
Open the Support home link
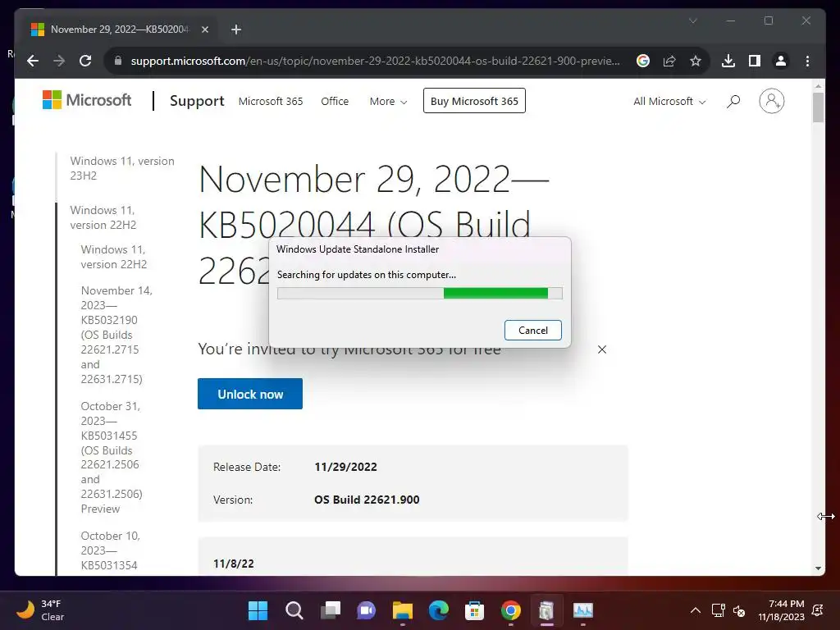[x=197, y=101]
